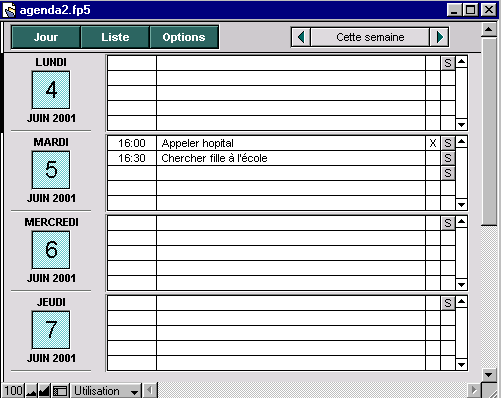
Task: Click the main vertical scrollbar thumb
Action: click(489, 131)
